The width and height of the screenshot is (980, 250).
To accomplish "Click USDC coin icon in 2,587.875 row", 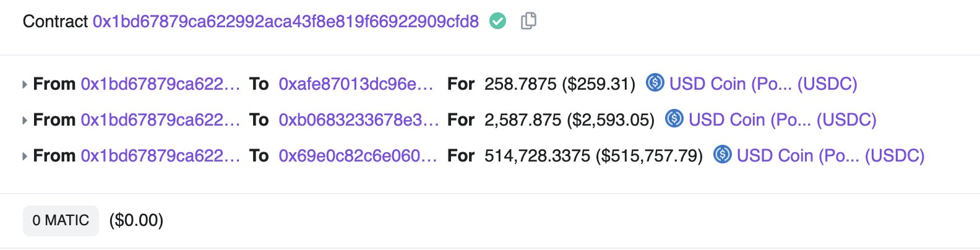I will pyautogui.click(x=674, y=118).
